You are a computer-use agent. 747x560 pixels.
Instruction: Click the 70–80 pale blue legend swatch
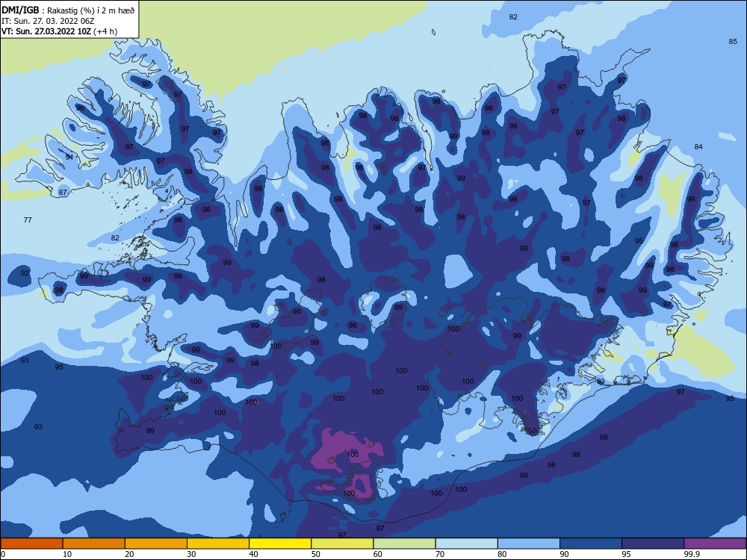tap(466, 544)
